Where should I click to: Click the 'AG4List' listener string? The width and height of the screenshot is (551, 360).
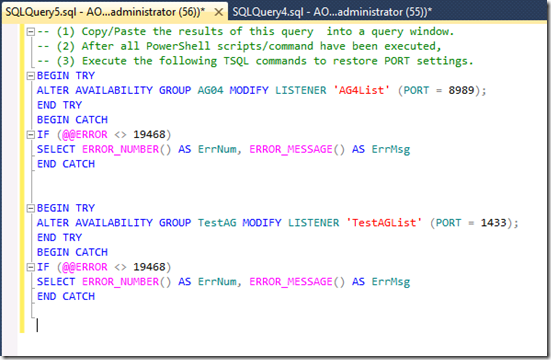(x=361, y=90)
